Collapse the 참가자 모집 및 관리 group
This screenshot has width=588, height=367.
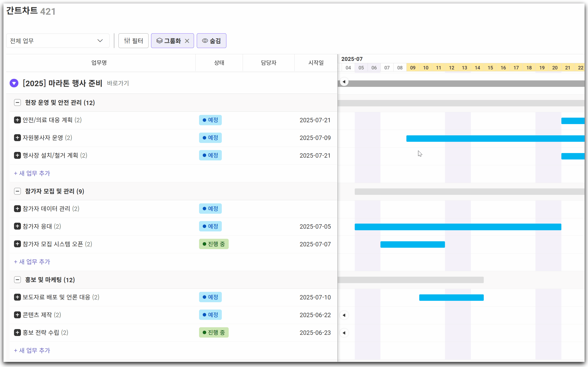coord(17,191)
